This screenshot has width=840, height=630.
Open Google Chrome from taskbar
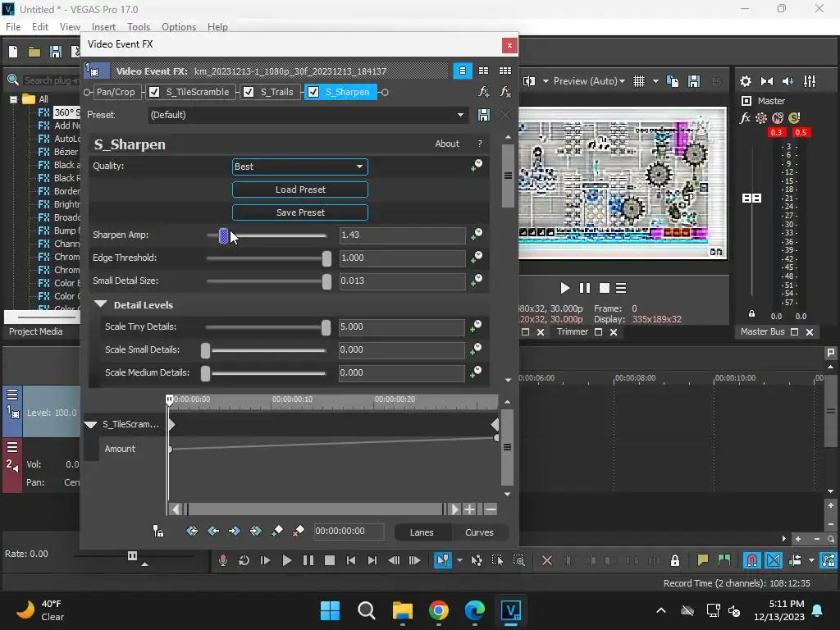[x=439, y=610]
